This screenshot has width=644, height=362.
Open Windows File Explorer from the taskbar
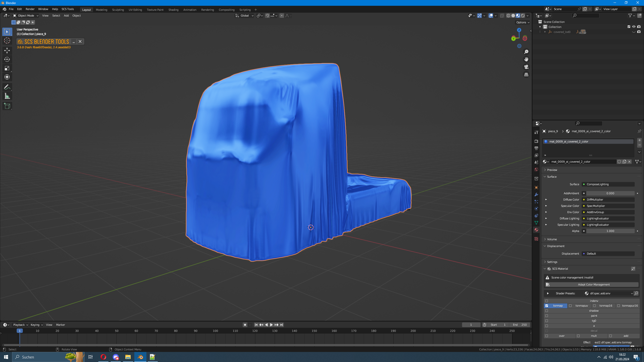point(128,357)
